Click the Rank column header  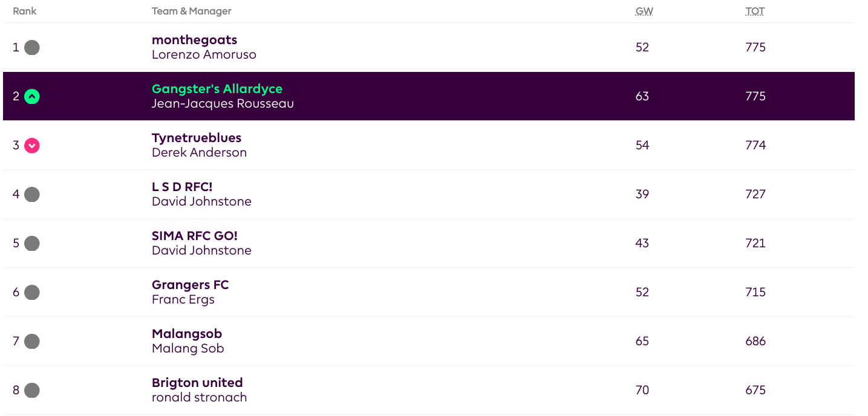(24, 11)
